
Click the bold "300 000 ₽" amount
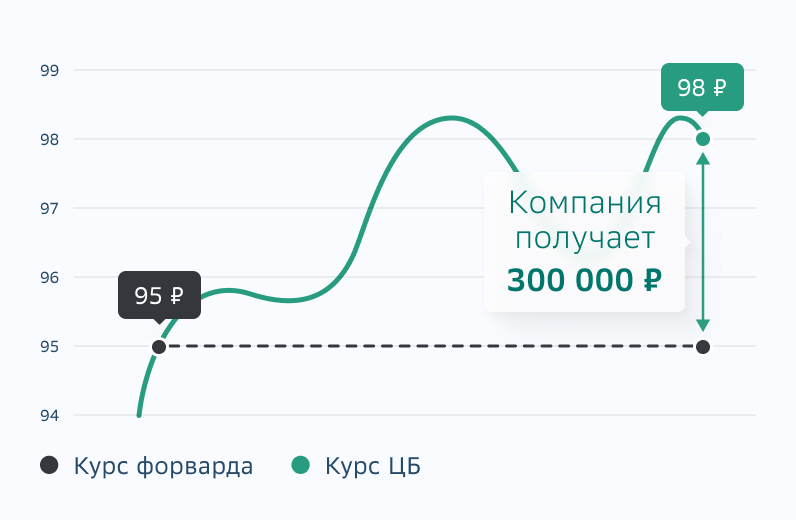585,280
